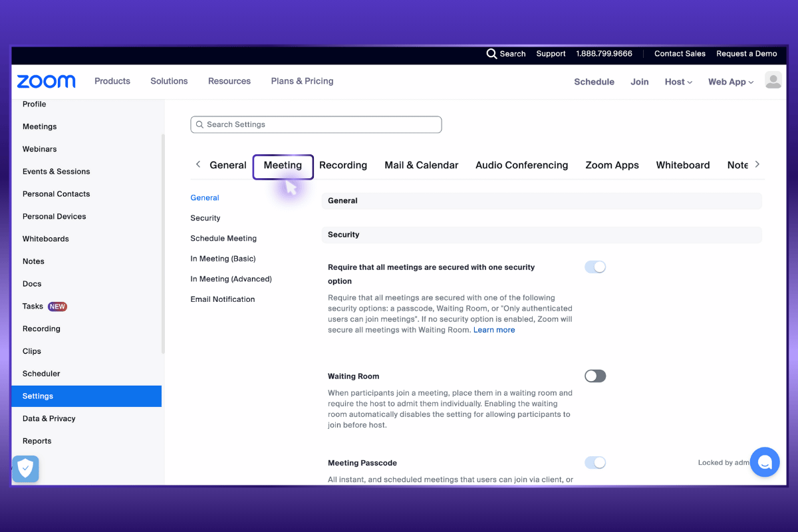
Task: Open Clips in sidebar
Action: point(32,351)
